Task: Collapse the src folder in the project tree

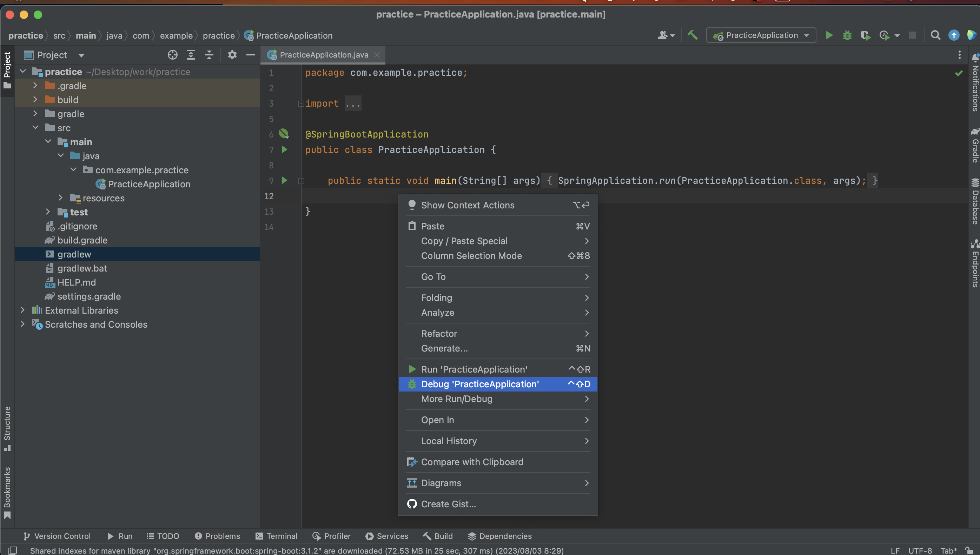Action: pyautogui.click(x=35, y=128)
